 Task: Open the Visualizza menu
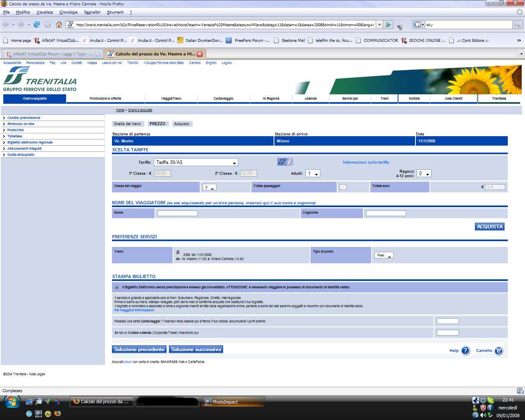pos(44,12)
